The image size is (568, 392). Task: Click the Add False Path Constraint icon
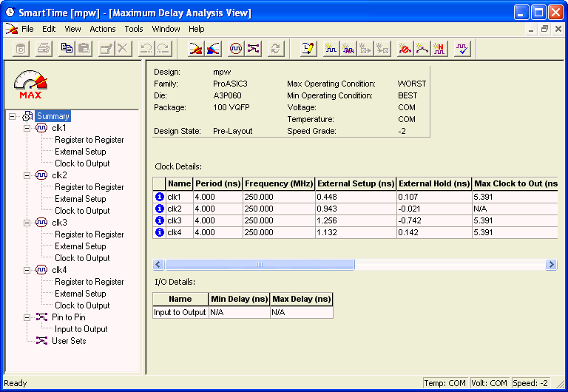tap(405, 49)
